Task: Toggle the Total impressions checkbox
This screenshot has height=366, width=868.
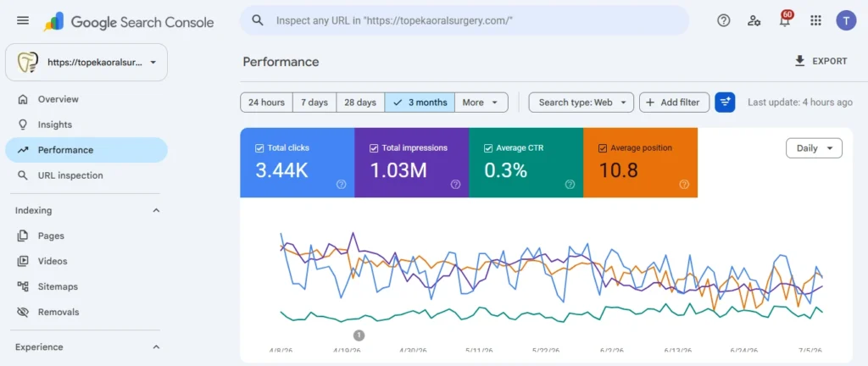Action: pyautogui.click(x=374, y=148)
